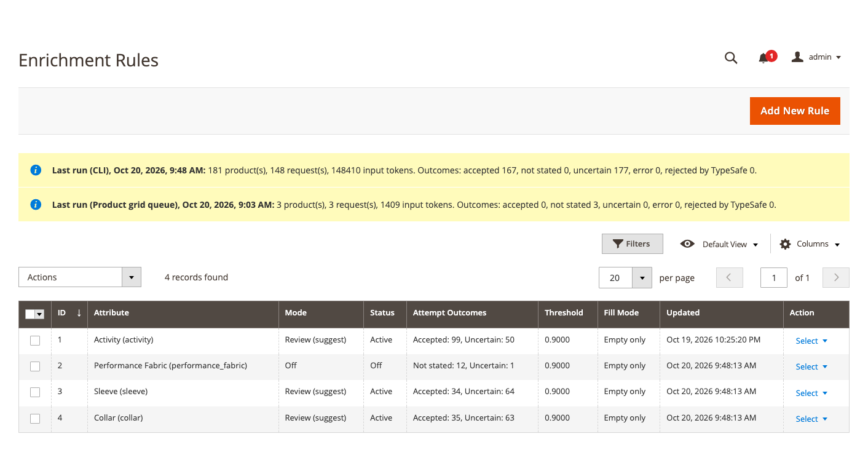This screenshot has height=455, width=868.
Task: Sort by the Updated column header
Action: point(722,313)
